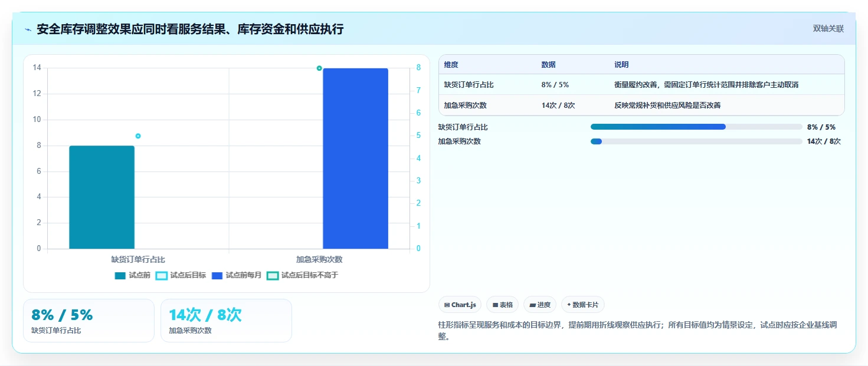The image size is (868, 366).
Task: Click the 说明 table column header
Action: click(x=621, y=65)
